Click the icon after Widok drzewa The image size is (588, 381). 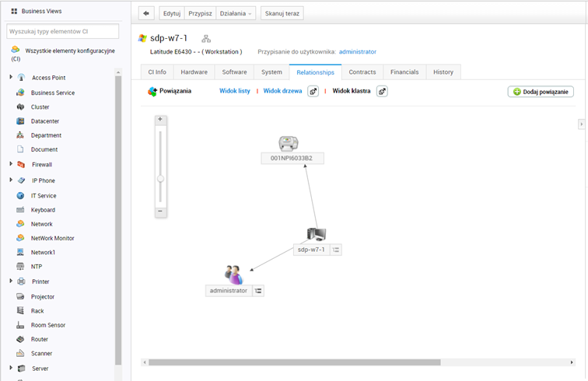[x=313, y=91]
